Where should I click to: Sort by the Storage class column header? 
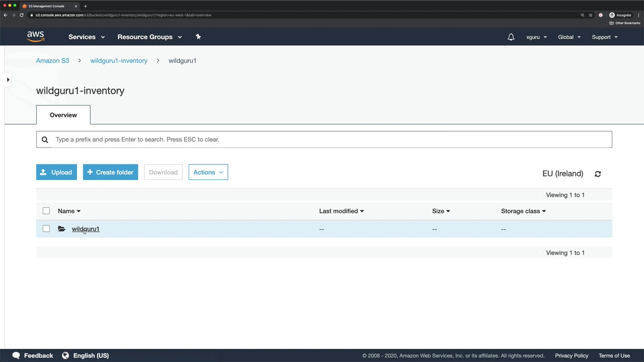[x=523, y=211]
